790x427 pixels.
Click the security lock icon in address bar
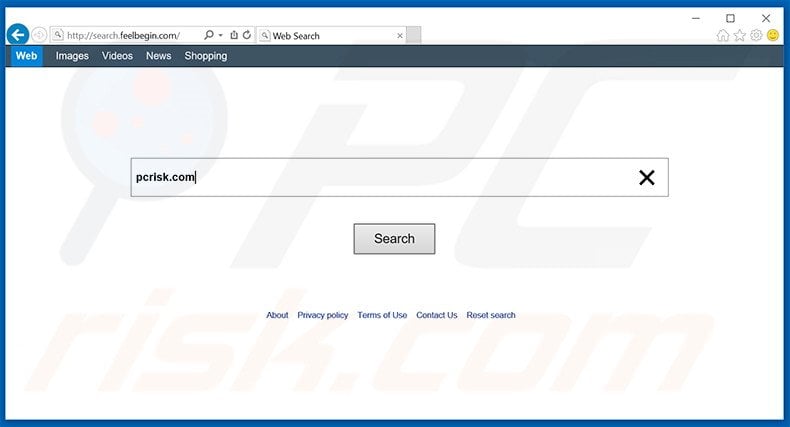(234, 35)
